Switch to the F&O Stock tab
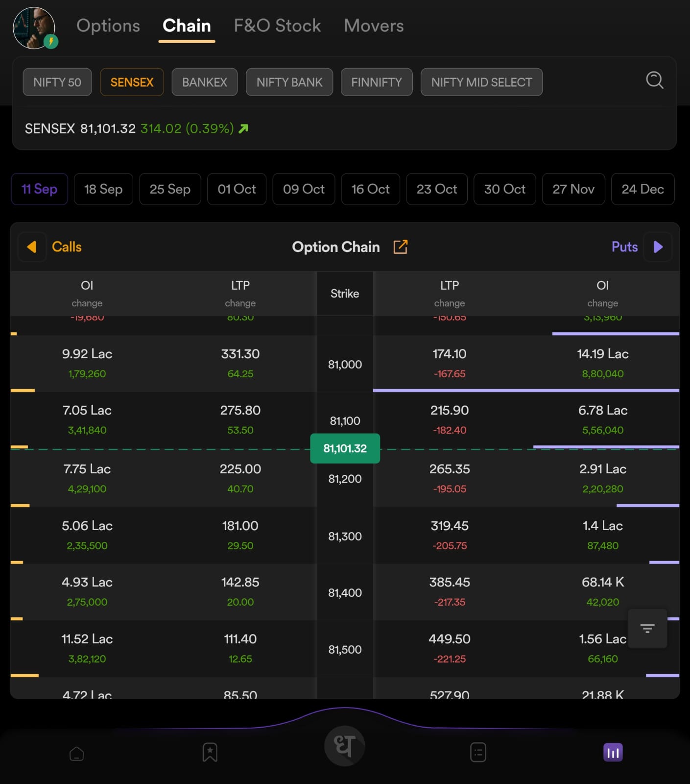 pyautogui.click(x=277, y=25)
